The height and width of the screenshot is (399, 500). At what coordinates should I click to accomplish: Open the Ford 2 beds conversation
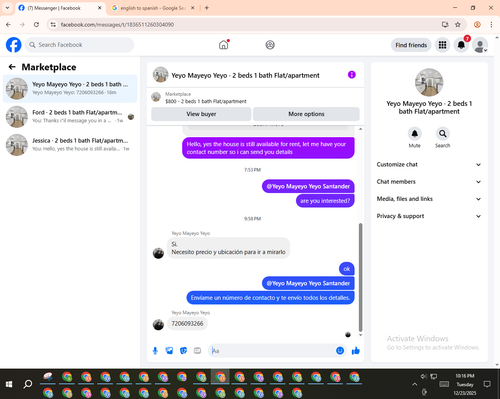(x=70, y=117)
